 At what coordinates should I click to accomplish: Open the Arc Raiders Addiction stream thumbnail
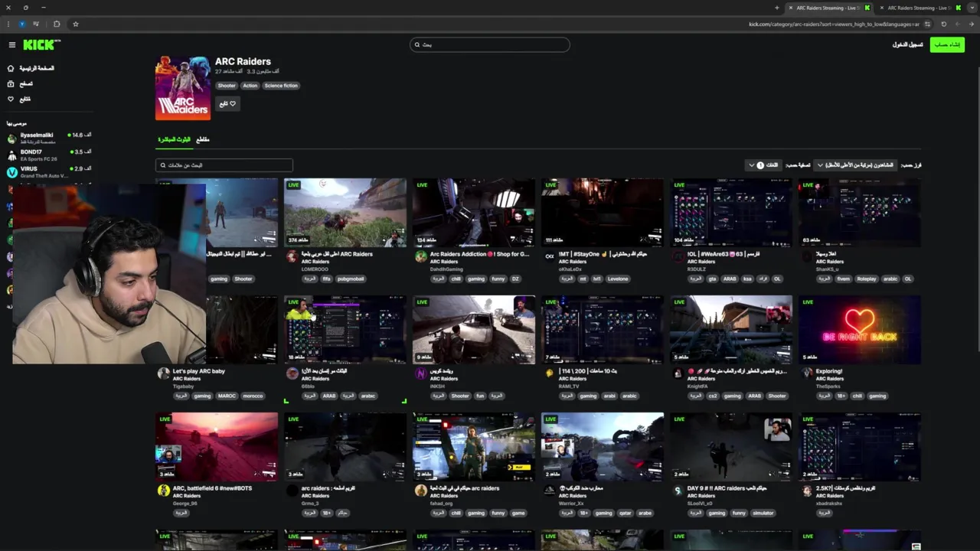(x=474, y=213)
